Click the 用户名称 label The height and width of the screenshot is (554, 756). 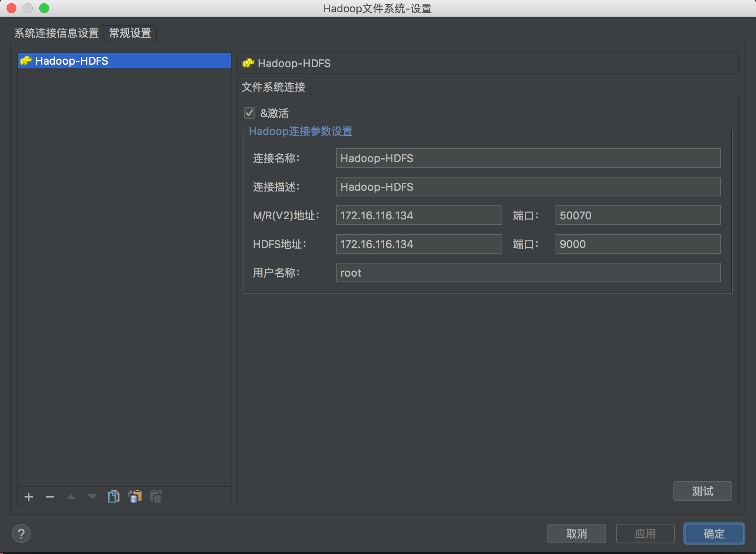coord(276,273)
